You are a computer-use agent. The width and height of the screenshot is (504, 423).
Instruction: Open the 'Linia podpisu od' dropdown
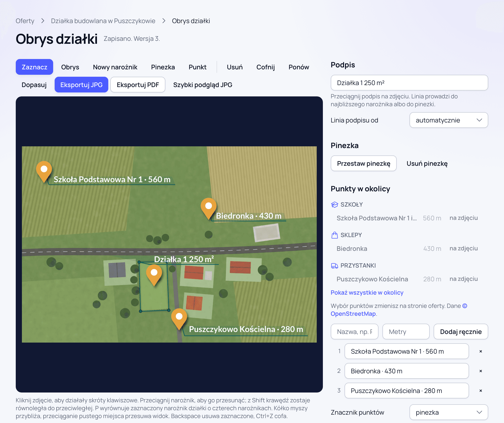pos(449,120)
